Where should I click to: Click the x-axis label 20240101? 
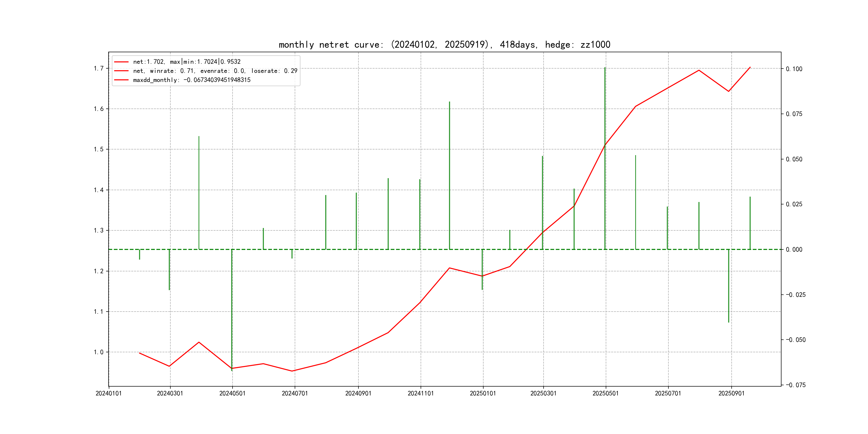point(108,393)
